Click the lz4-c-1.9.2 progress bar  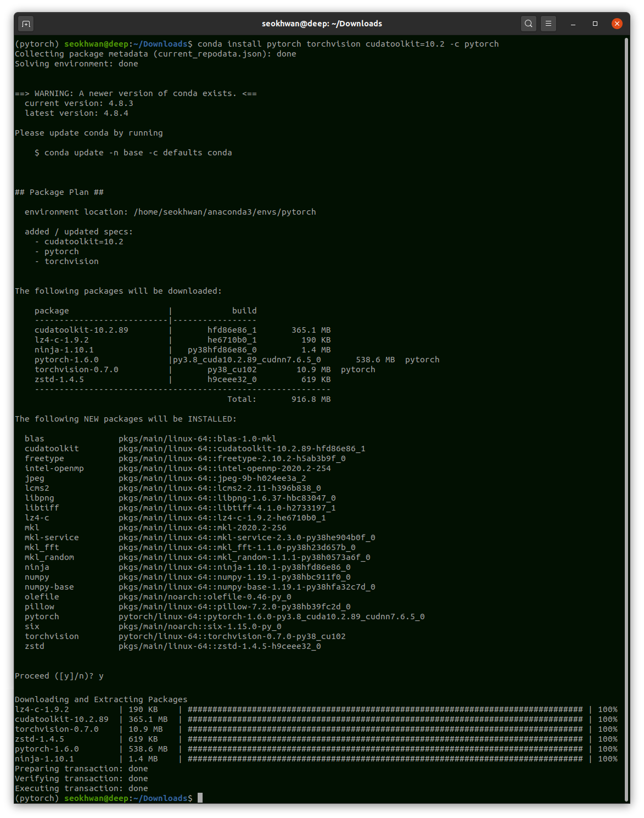(385, 709)
